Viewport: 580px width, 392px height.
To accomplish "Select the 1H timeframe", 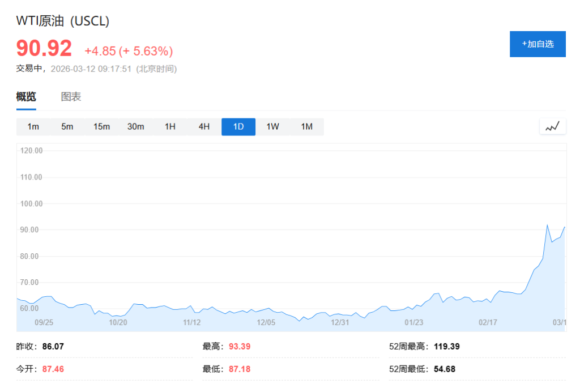I will point(170,126).
